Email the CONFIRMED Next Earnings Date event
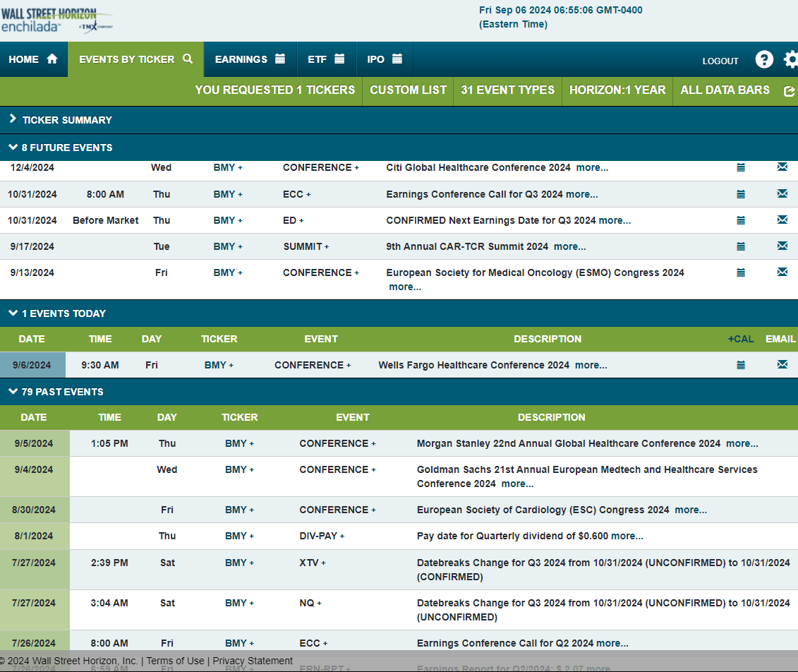 pos(782,220)
